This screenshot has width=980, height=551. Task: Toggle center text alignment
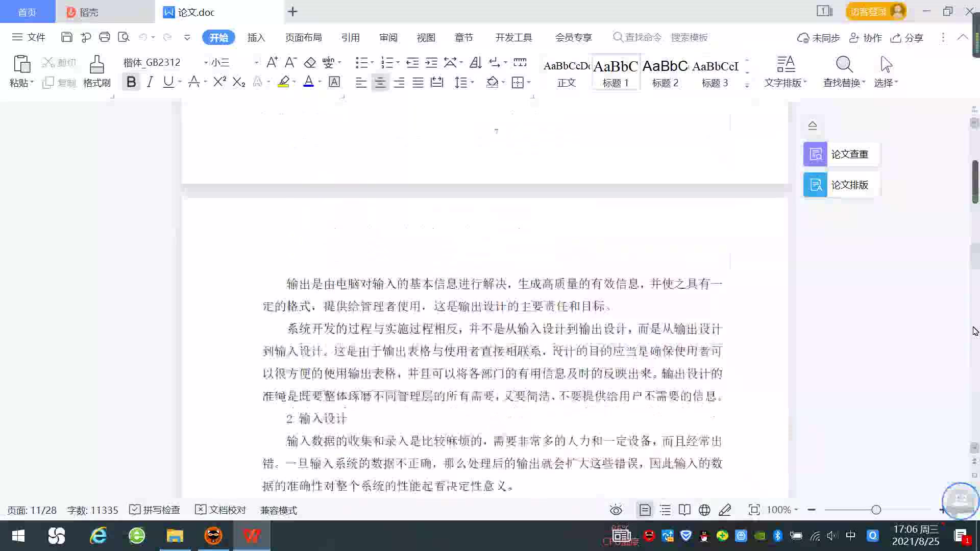click(x=380, y=82)
